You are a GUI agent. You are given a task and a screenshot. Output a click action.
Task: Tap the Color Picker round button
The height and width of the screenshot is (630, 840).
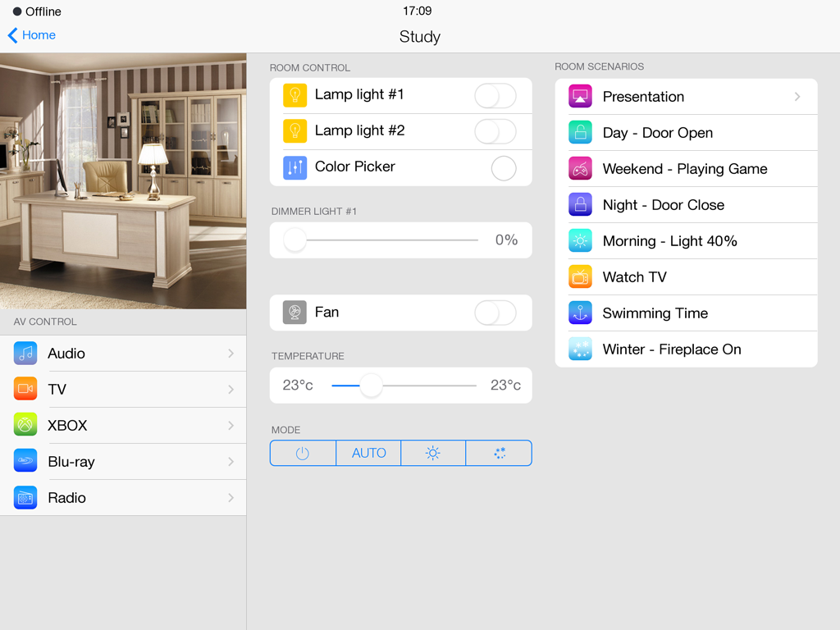point(504,168)
